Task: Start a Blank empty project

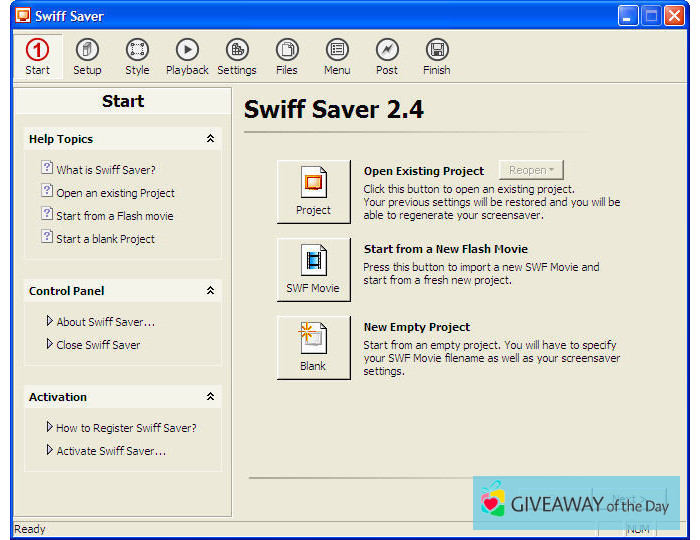Action: [313, 347]
